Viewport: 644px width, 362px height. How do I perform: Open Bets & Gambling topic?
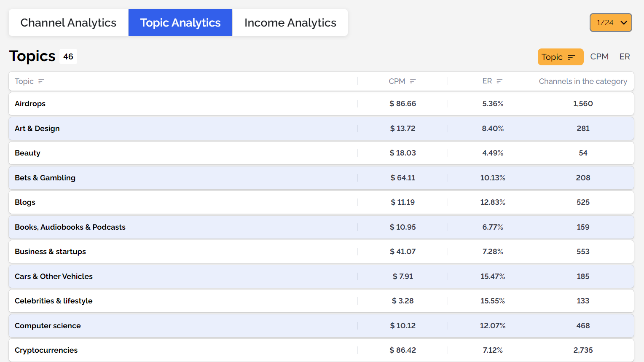click(x=321, y=178)
